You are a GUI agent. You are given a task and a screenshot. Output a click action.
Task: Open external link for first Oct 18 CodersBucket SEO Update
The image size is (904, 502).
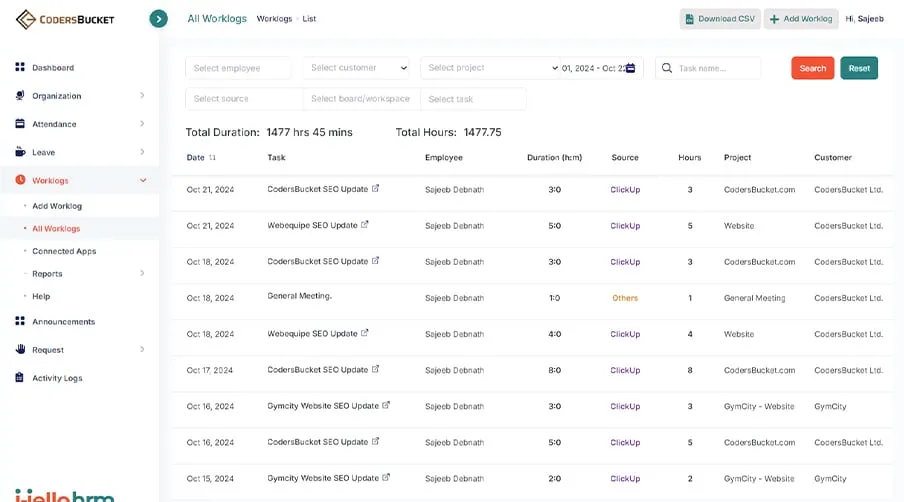coord(375,261)
